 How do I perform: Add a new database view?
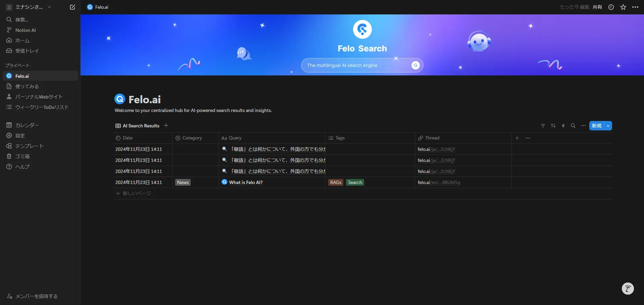166,125
